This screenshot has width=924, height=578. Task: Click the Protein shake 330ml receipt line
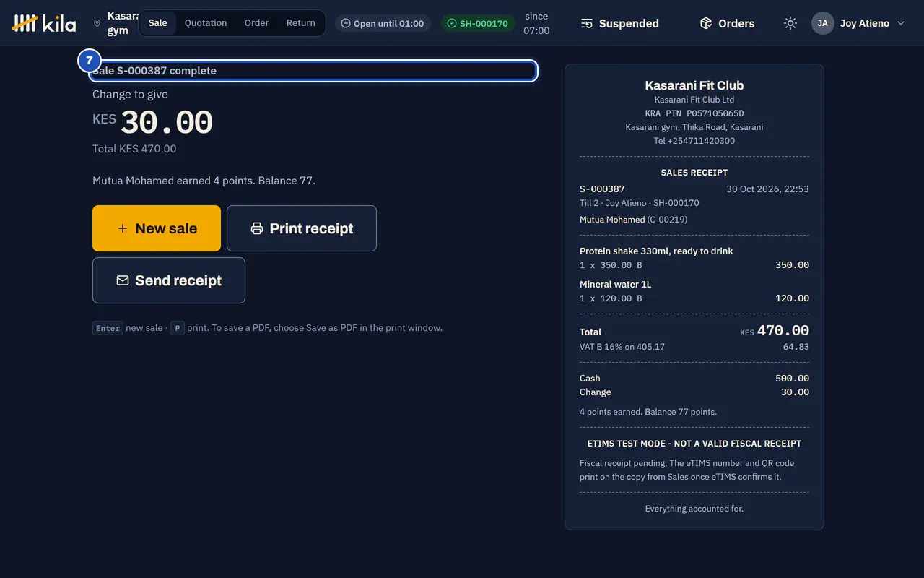(x=694, y=258)
